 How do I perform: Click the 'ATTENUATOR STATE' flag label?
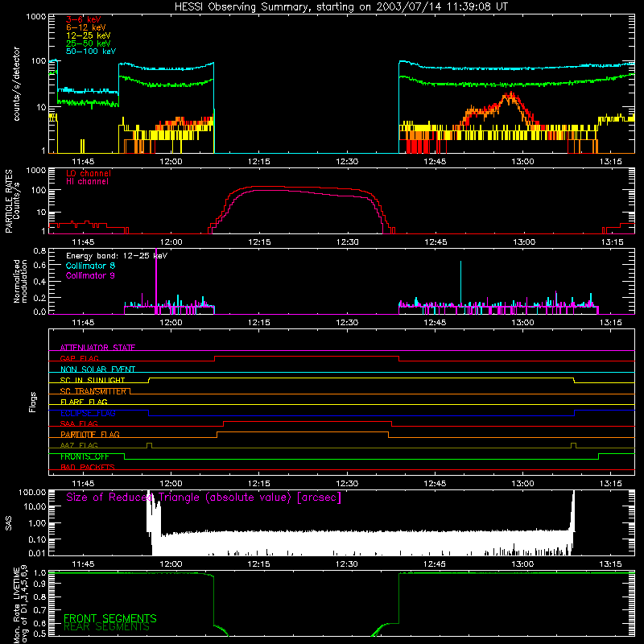(97, 348)
